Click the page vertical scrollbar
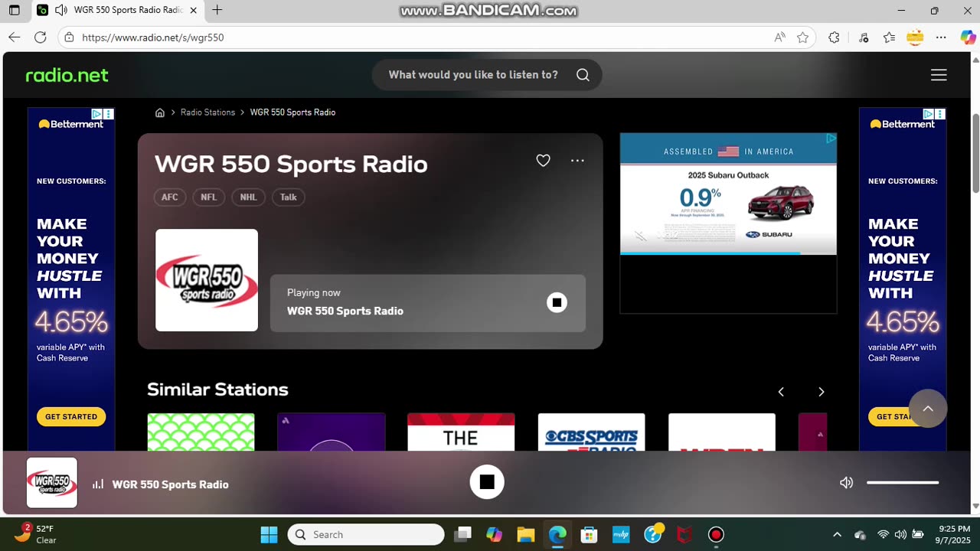 [975, 154]
